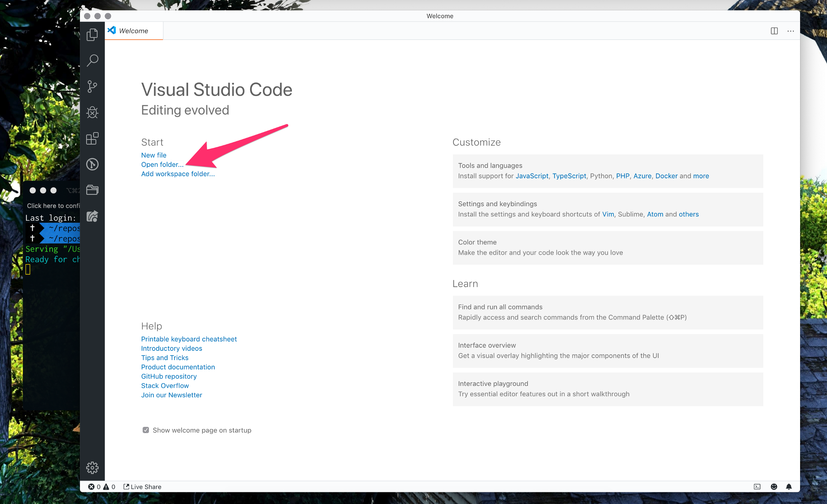The height and width of the screenshot is (504, 827).
Task: Toggle the split editor icon
Action: coord(774,31)
